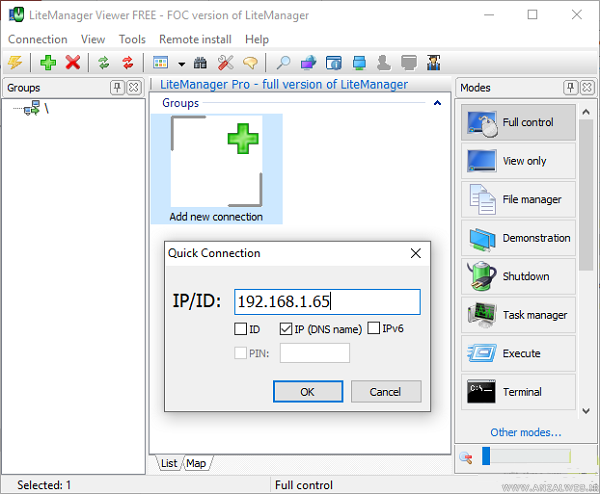
Task: Click OK in Quick Connection dialog
Action: tap(307, 392)
